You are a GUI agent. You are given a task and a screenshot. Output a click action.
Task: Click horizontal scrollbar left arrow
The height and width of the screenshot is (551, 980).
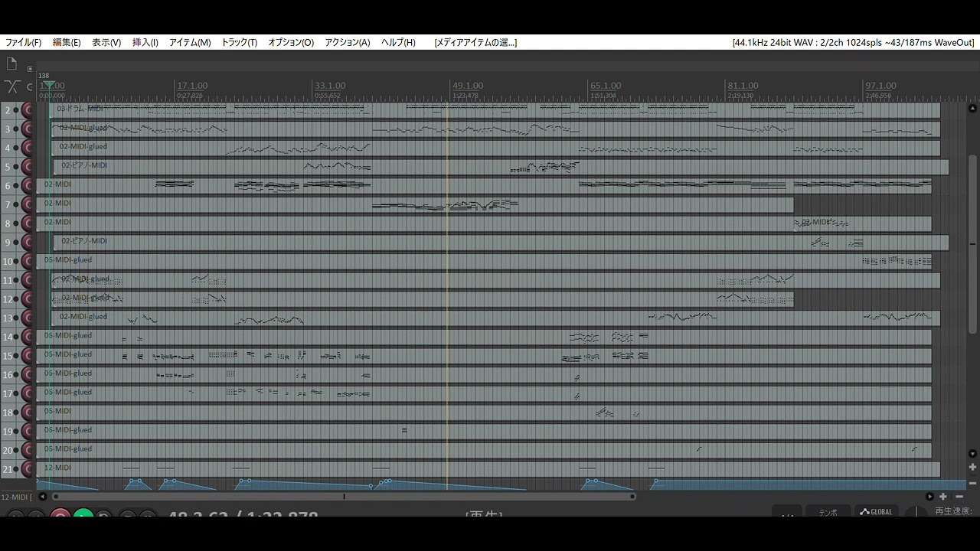(43, 497)
